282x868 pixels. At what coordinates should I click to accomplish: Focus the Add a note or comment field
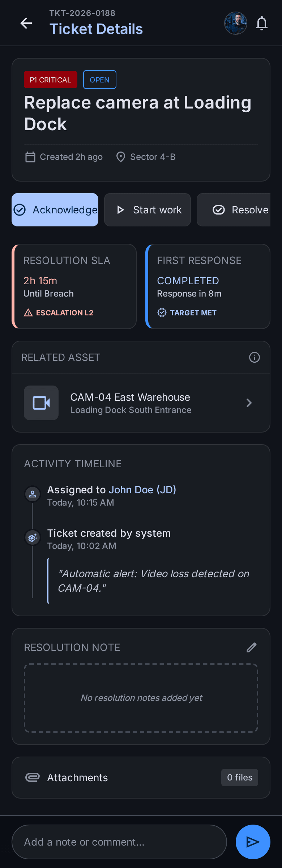119,842
